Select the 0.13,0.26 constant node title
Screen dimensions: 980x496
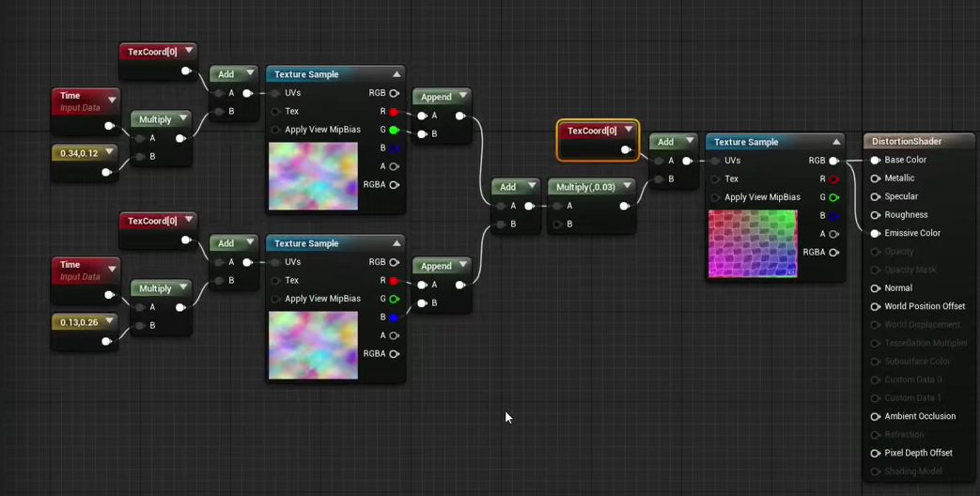(x=79, y=322)
